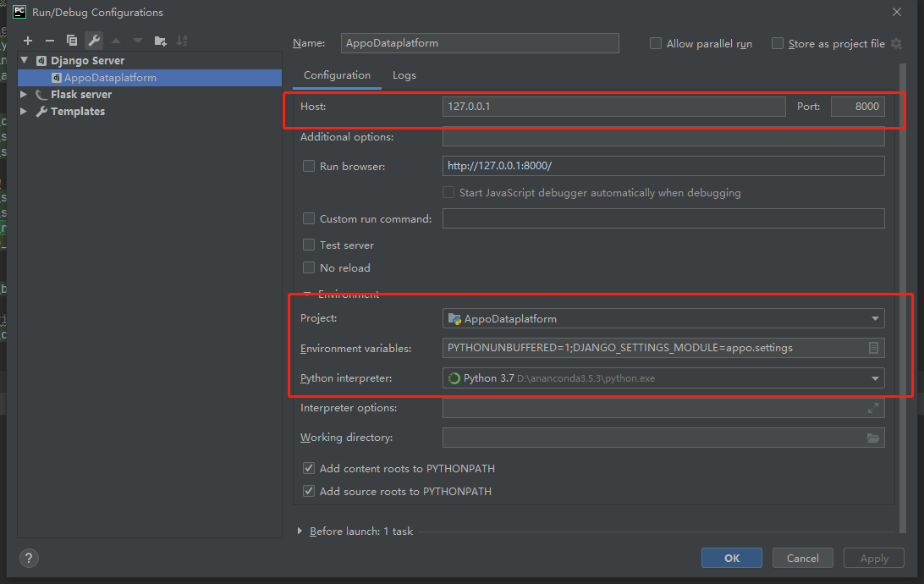924x584 pixels.
Task: Enable Custom run command checkbox
Action: (309, 218)
